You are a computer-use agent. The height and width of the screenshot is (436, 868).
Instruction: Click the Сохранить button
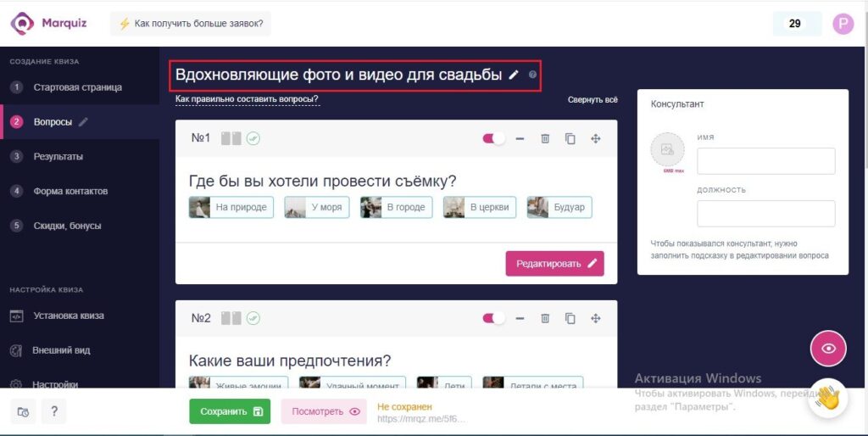(x=230, y=411)
